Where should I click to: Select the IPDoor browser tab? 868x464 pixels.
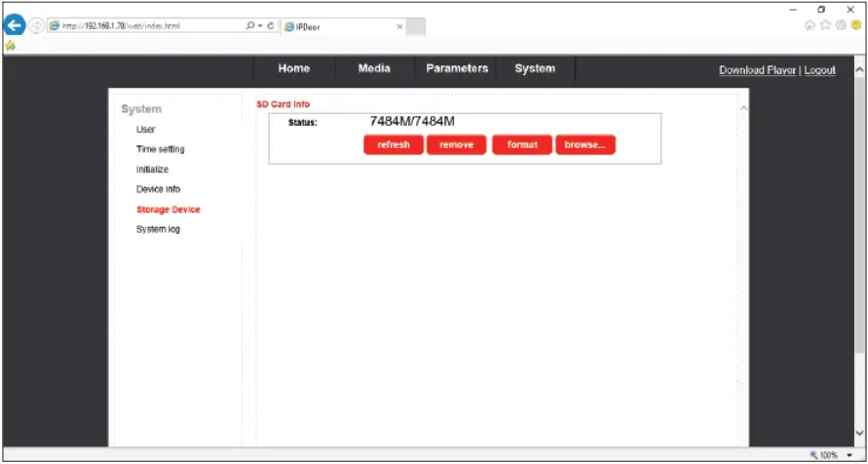tap(343, 26)
